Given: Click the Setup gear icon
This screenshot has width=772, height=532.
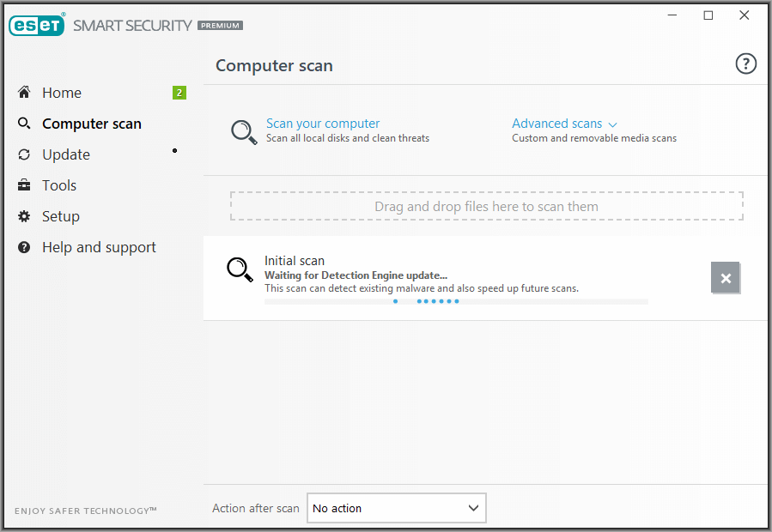Looking at the screenshot, I should click(x=24, y=216).
